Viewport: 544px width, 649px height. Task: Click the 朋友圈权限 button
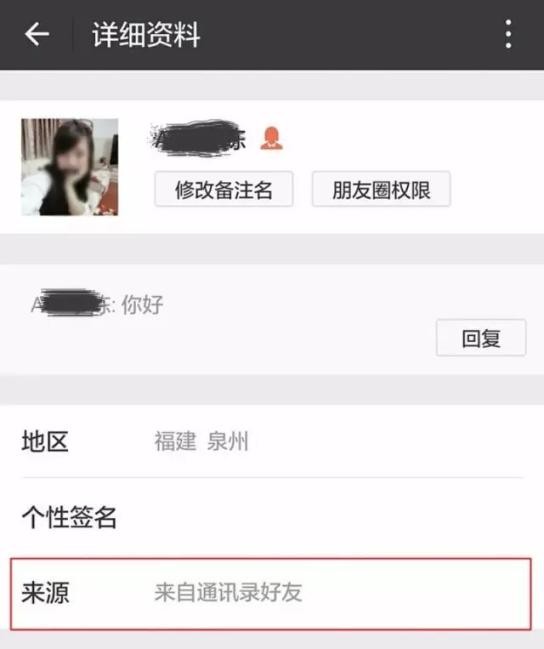point(381,190)
